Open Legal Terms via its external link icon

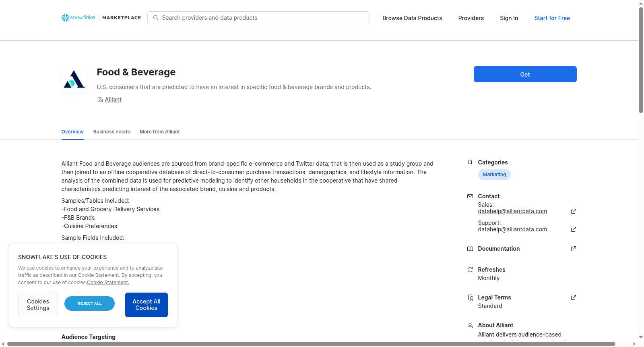[574, 297]
